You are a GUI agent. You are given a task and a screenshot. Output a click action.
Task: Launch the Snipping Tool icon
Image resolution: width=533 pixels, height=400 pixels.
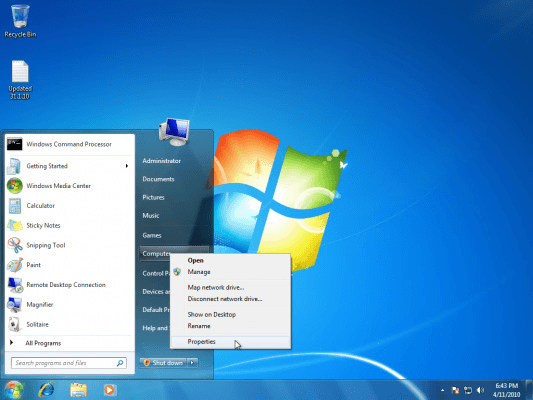tap(15, 245)
